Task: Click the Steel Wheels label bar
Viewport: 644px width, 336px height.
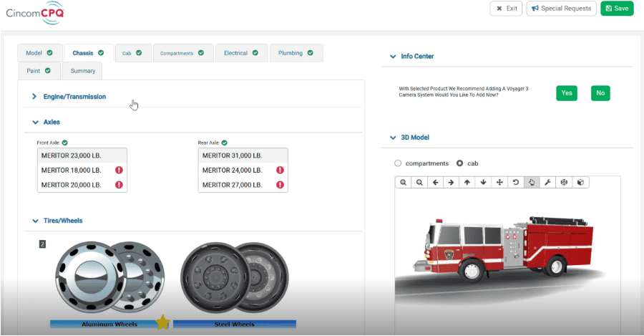Action: pyautogui.click(x=235, y=324)
